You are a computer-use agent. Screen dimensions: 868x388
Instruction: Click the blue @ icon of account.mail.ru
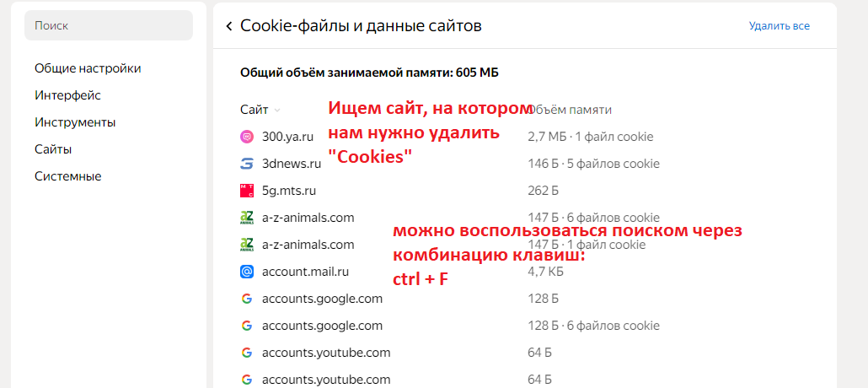(x=247, y=272)
